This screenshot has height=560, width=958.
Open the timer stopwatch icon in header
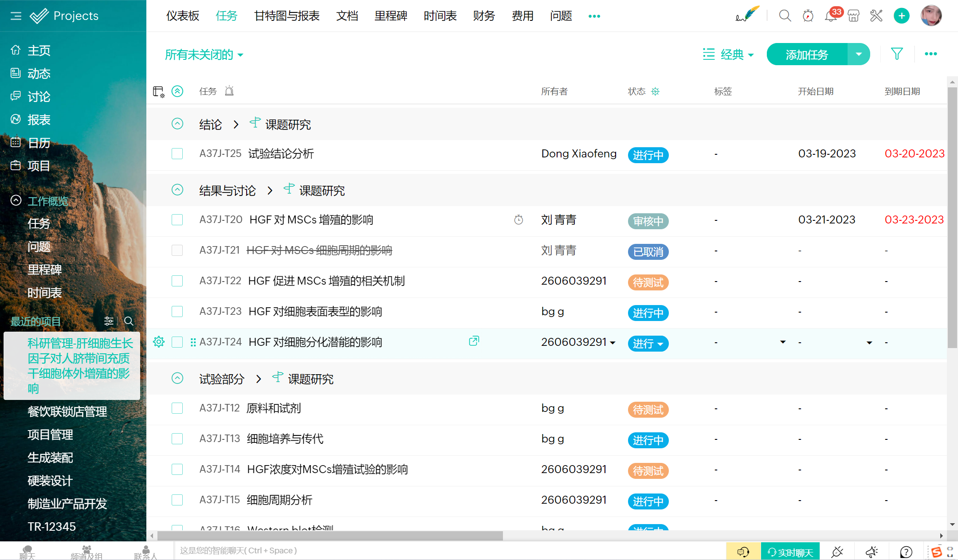(808, 16)
